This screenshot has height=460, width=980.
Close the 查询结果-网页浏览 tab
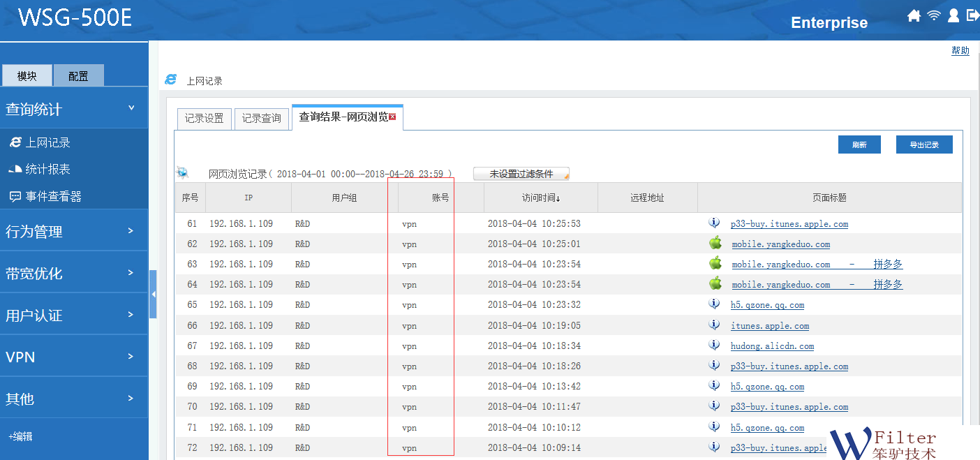[392, 117]
